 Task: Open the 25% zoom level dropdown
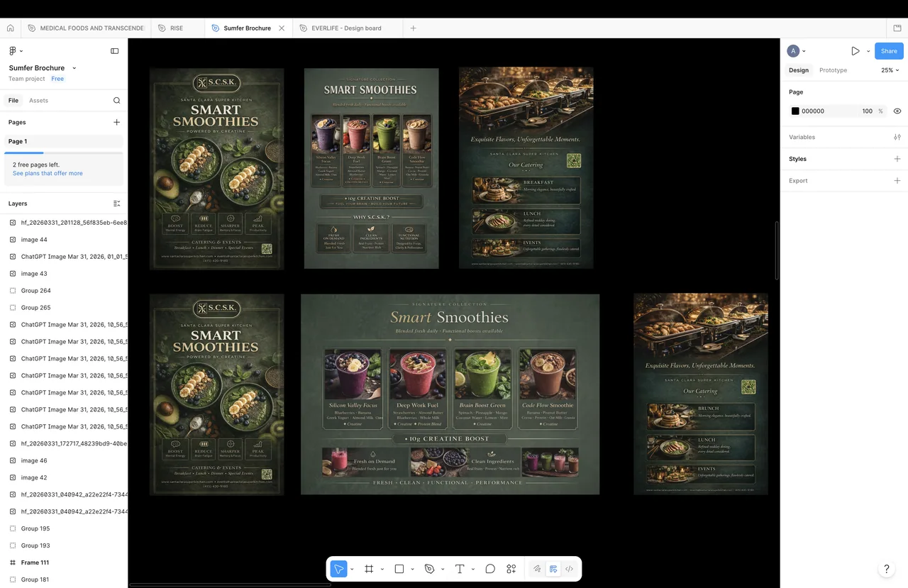[x=890, y=70]
